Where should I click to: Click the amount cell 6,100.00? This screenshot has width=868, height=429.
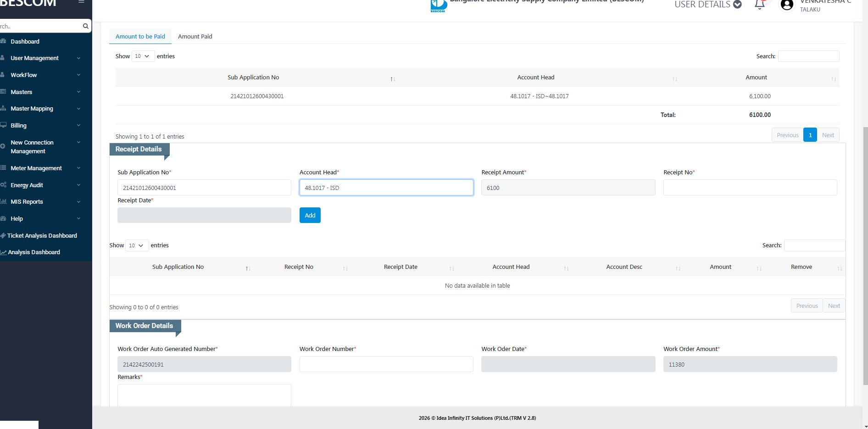click(x=760, y=96)
